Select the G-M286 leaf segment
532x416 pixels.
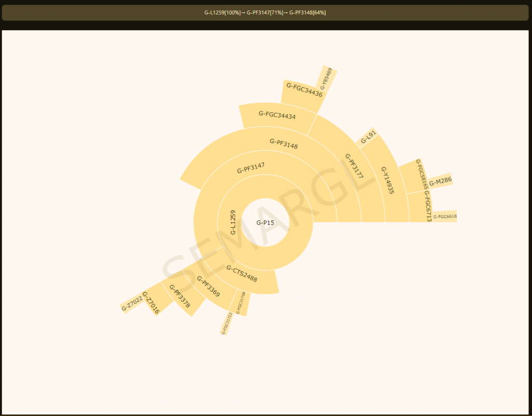click(x=441, y=181)
